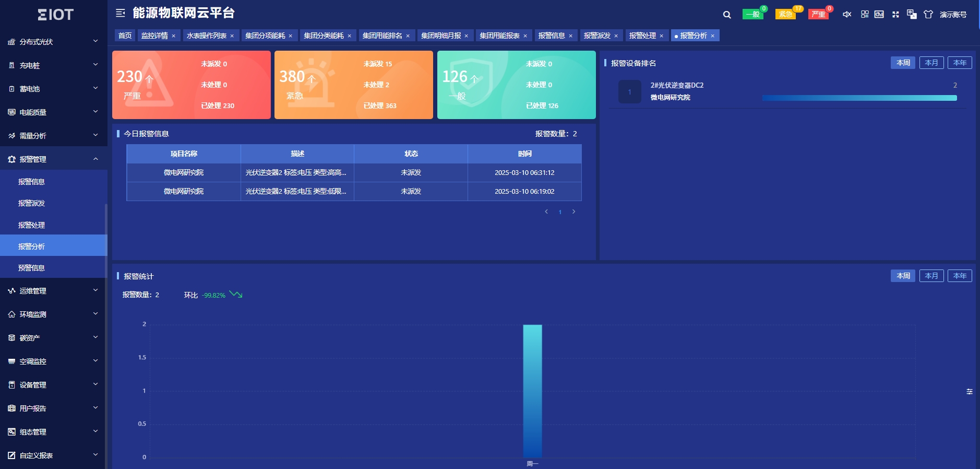Image resolution: width=980 pixels, height=469 pixels.
Task: Toggle the muted alarm sound icon
Action: pos(847,15)
